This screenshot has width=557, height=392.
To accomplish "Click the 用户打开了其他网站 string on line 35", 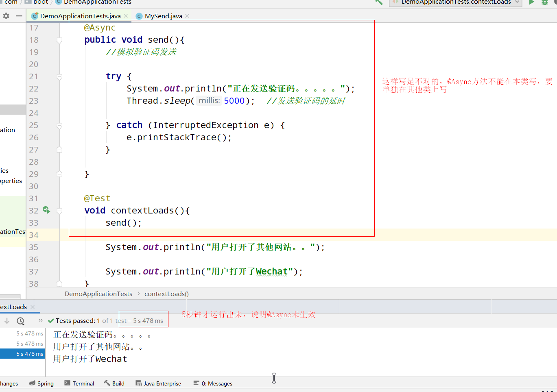I will pyautogui.click(x=260, y=247).
